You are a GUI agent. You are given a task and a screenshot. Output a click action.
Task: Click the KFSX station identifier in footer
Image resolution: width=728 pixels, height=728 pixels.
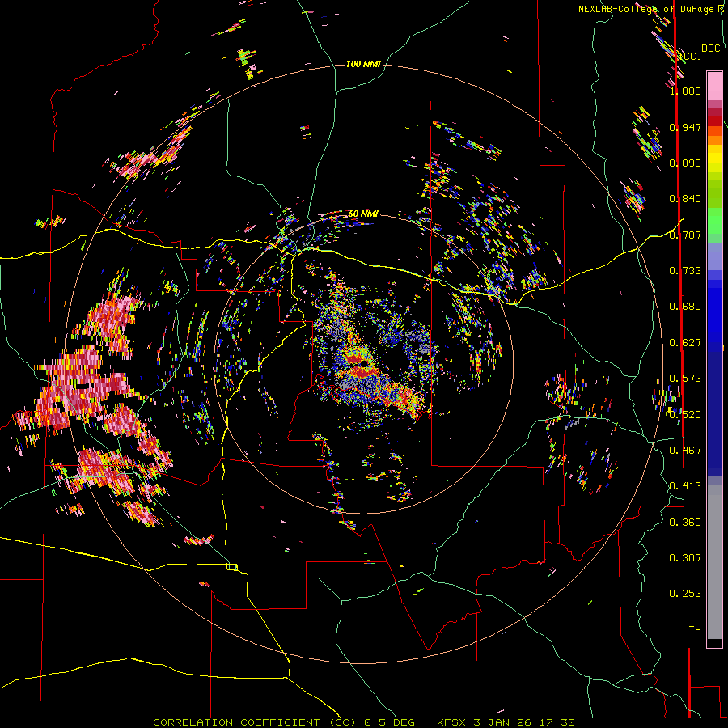point(453,722)
